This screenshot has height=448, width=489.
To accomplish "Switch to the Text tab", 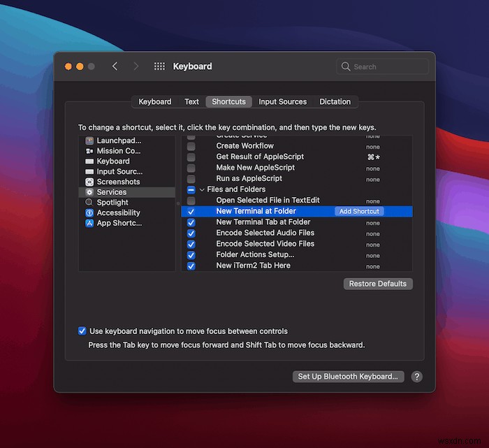I will tap(191, 102).
